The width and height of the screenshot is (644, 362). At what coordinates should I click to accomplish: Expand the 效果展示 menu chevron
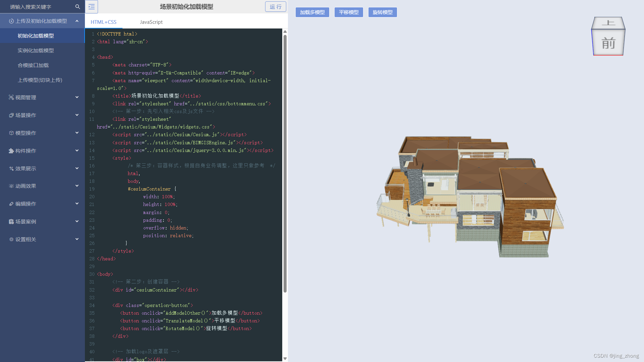point(77,168)
